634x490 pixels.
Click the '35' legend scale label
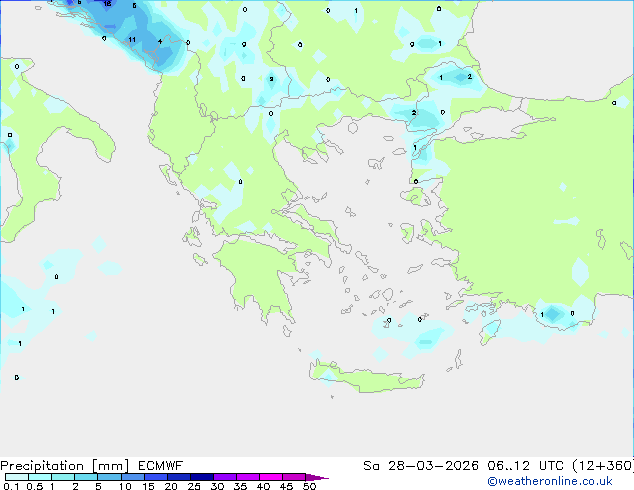click(x=240, y=486)
